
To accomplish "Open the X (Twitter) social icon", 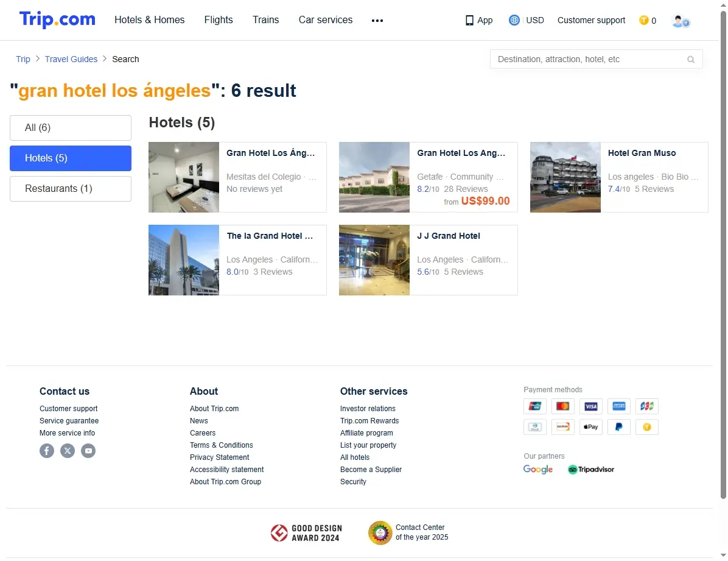I will click(68, 451).
